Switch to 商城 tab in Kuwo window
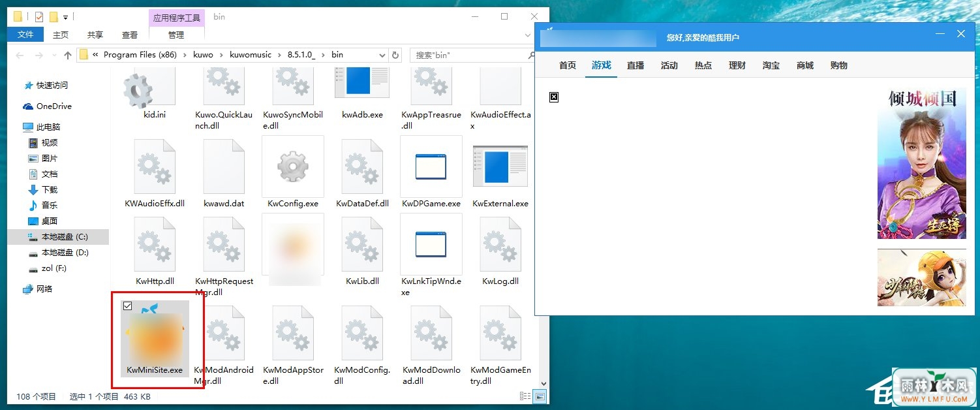This screenshot has width=980, height=410. 805,65
